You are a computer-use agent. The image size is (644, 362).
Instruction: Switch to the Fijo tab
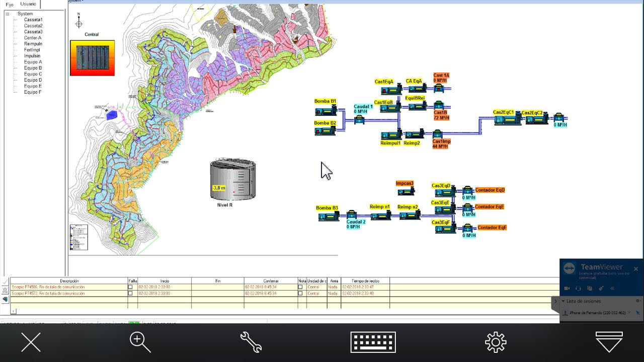(10, 4)
